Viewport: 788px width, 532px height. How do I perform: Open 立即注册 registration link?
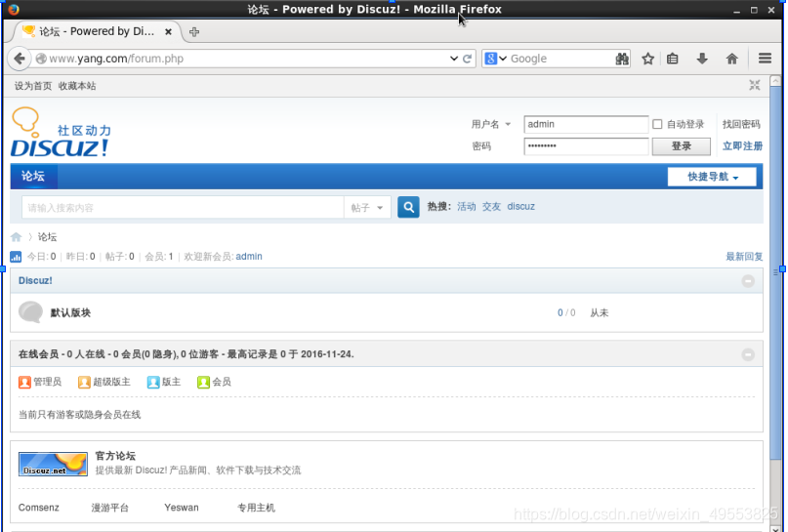pyautogui.click(x=742, y=146)
